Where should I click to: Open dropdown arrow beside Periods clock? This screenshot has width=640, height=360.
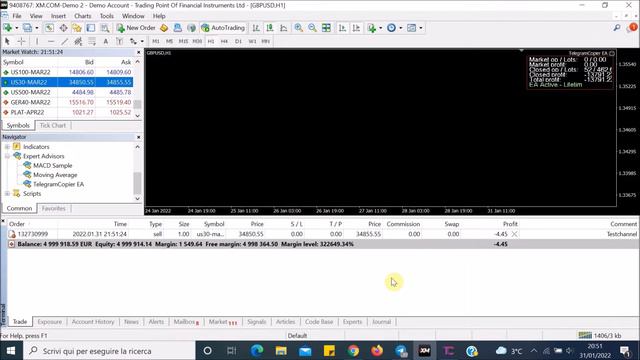tap(400, 28)
